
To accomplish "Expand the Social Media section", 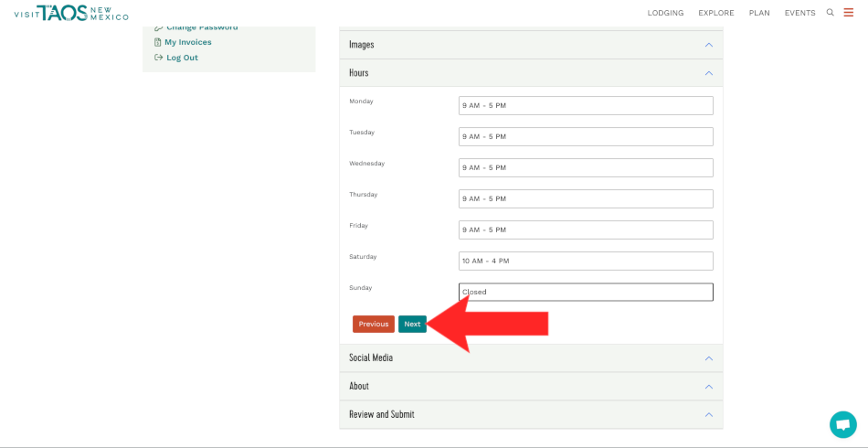I will pyautogui.click(x=530, y=358).
